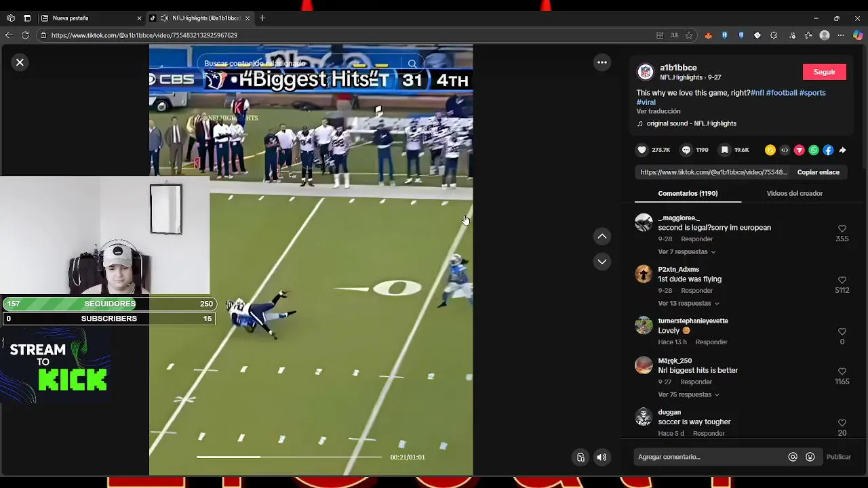
Task: Reply to _.maggioroe._'s comment
Action: 696,239
